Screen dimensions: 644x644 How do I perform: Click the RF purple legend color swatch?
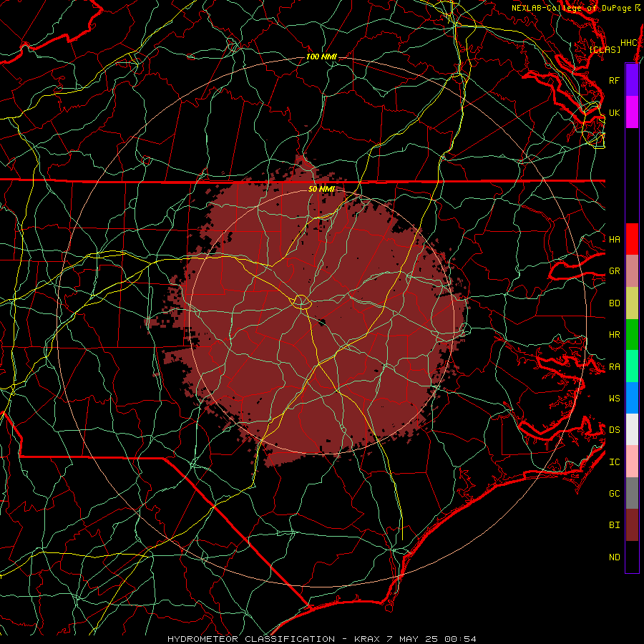(632, 80)
